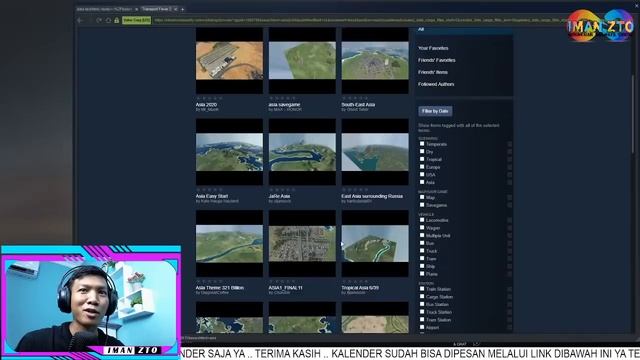
Task: Tick the Temperate tag checkbox
Action: pyautogui.click(x=422, y=144)
